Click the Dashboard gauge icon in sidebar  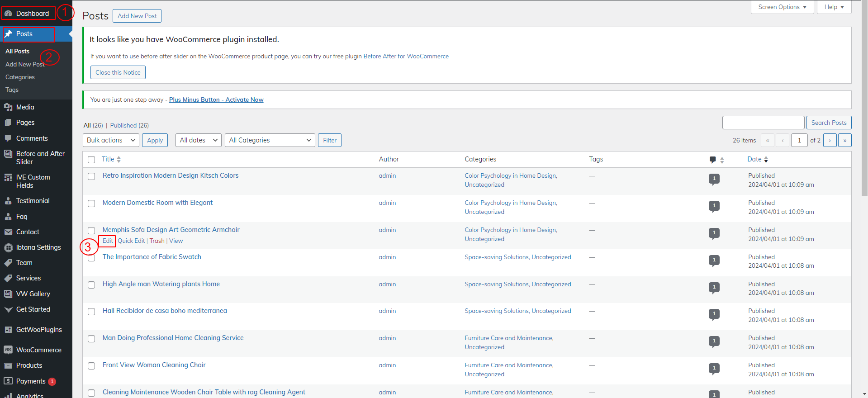pyautogui.click(x=8, y=14)
